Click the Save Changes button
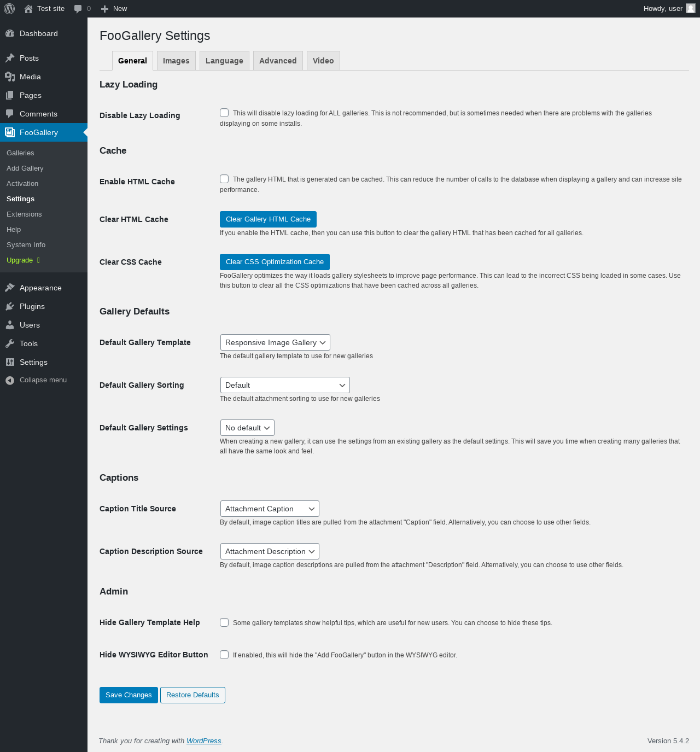 [129, 695]
